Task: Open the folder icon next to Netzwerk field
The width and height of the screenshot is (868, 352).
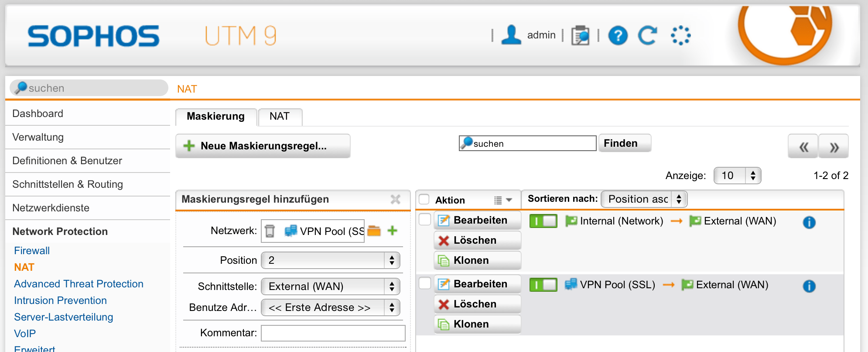Action: [374, 231]
